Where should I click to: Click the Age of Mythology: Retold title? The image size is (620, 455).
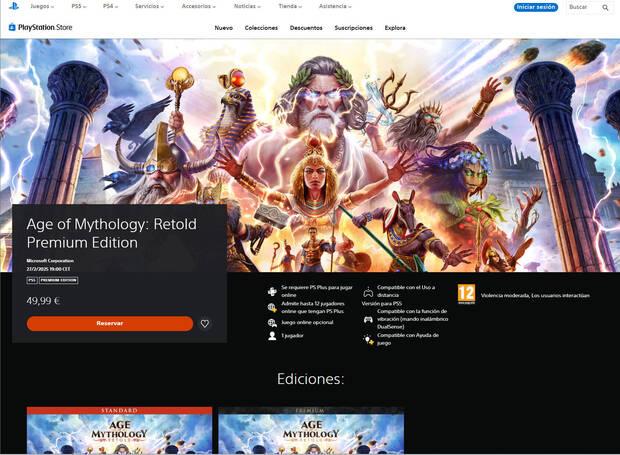[112, 233]
